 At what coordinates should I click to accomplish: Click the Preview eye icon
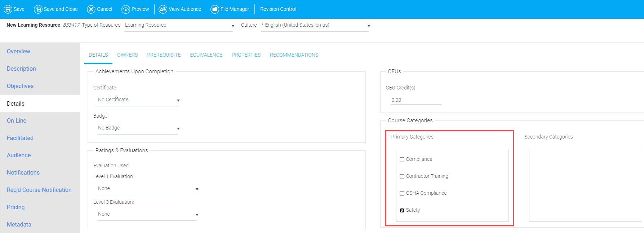(126, 9)
